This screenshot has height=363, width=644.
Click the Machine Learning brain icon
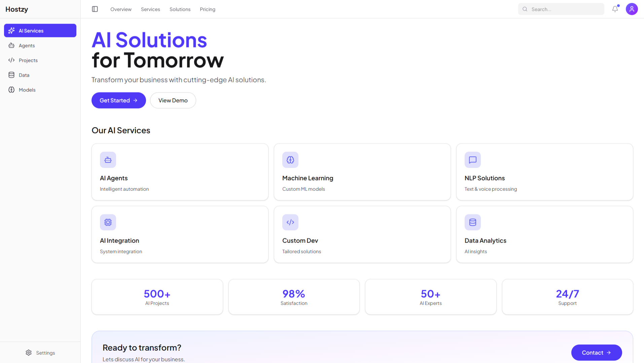[x=290, y=160]
